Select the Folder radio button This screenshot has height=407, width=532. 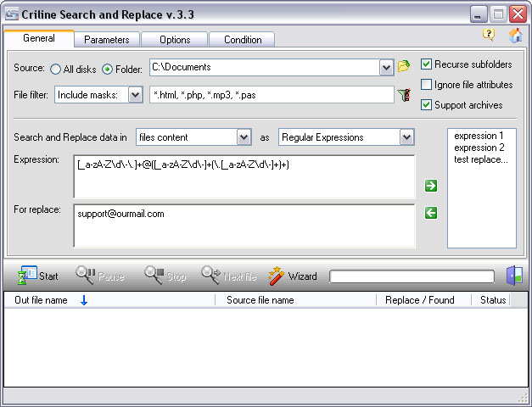107,70
